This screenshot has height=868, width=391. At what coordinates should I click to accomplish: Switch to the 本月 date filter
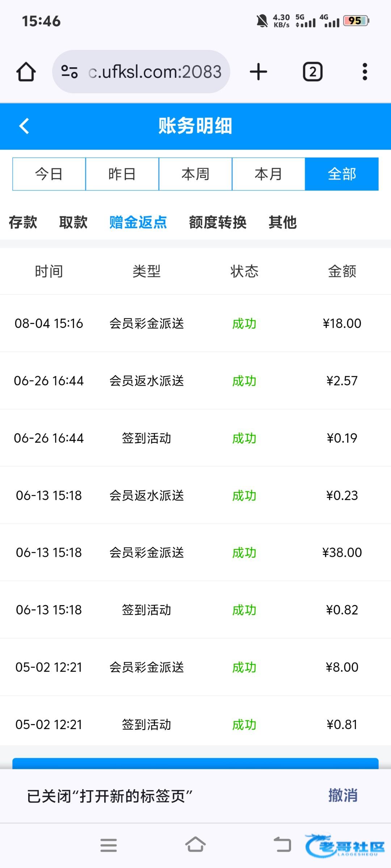pyautogui.click(x=268, y=174)
